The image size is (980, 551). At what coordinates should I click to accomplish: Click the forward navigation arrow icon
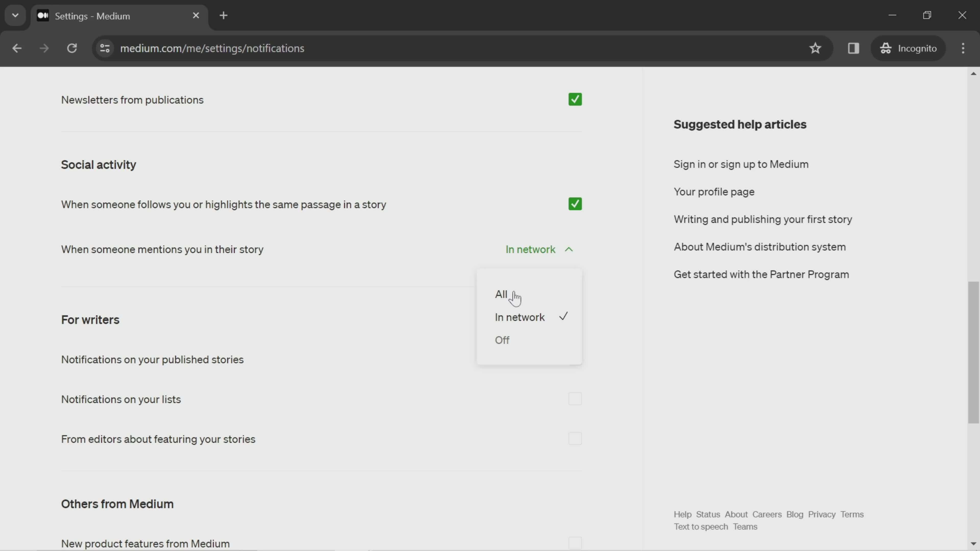tap(44, 48)
